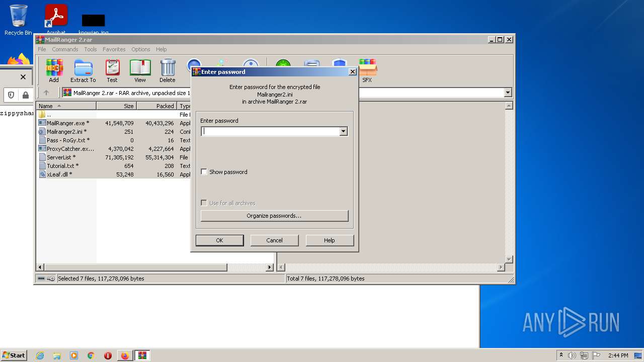The image size is (644, 362).
Task: Click the horizontal scrollbar of file list
Action: point(136,267)
